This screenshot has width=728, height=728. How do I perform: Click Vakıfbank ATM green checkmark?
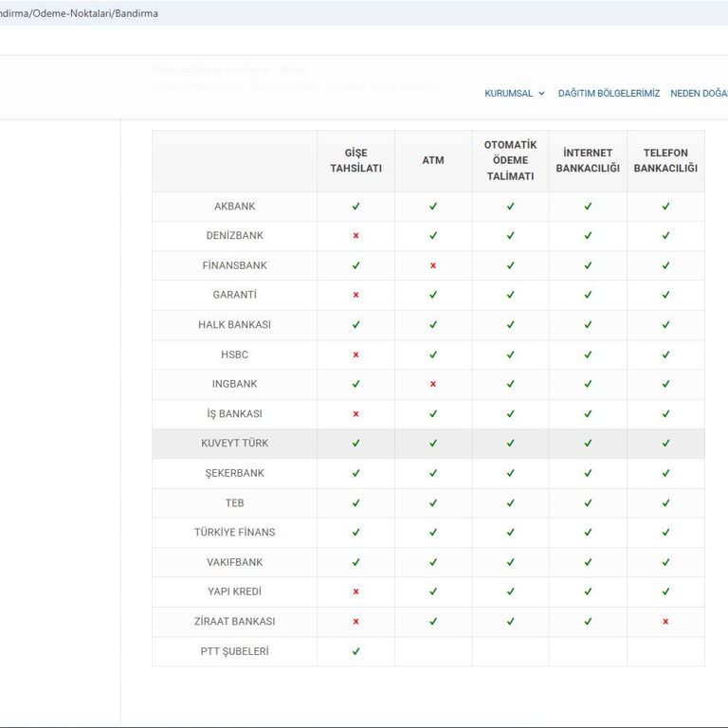click(433, 562)
